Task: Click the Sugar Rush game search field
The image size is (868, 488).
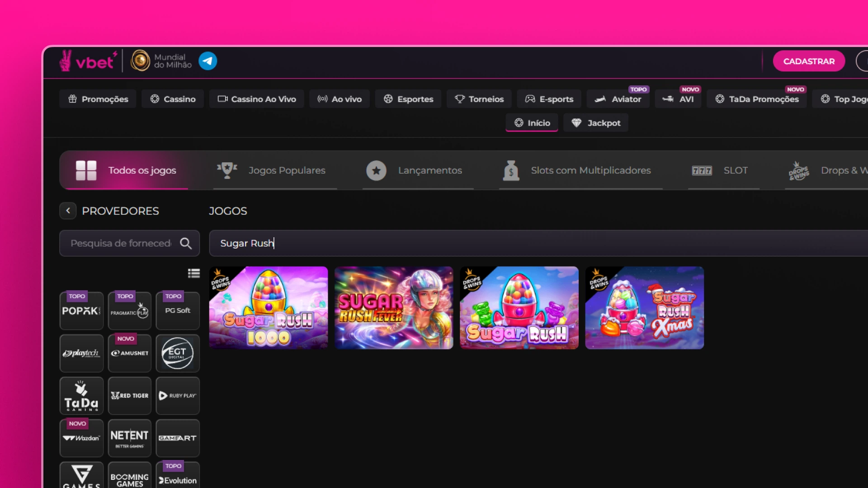Action: coord(538,244)
